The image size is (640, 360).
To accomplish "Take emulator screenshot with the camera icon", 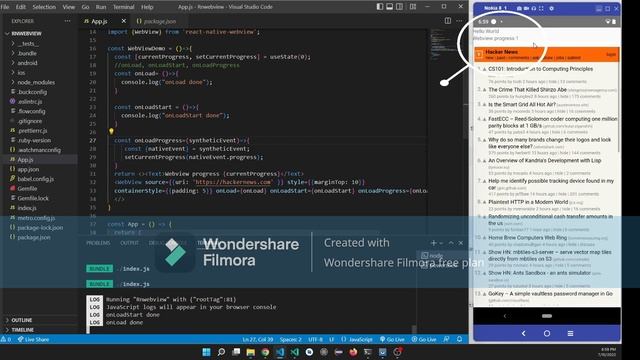I will (x=519, y=8).
